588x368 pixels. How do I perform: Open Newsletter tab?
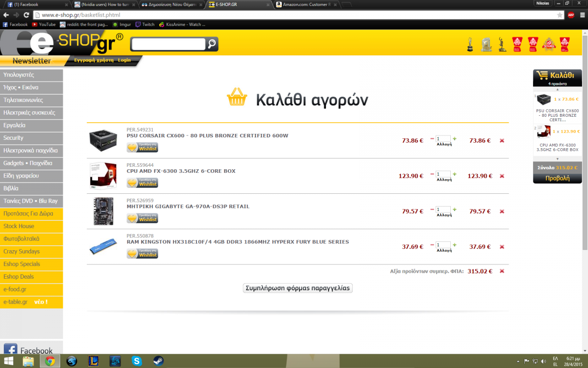pos(32,61)
